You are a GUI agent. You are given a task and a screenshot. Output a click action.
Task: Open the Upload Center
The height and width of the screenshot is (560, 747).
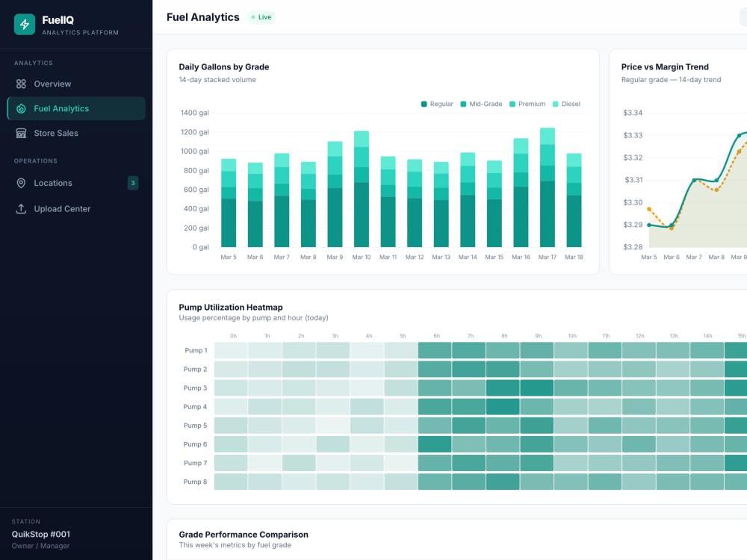click(76, 208)
